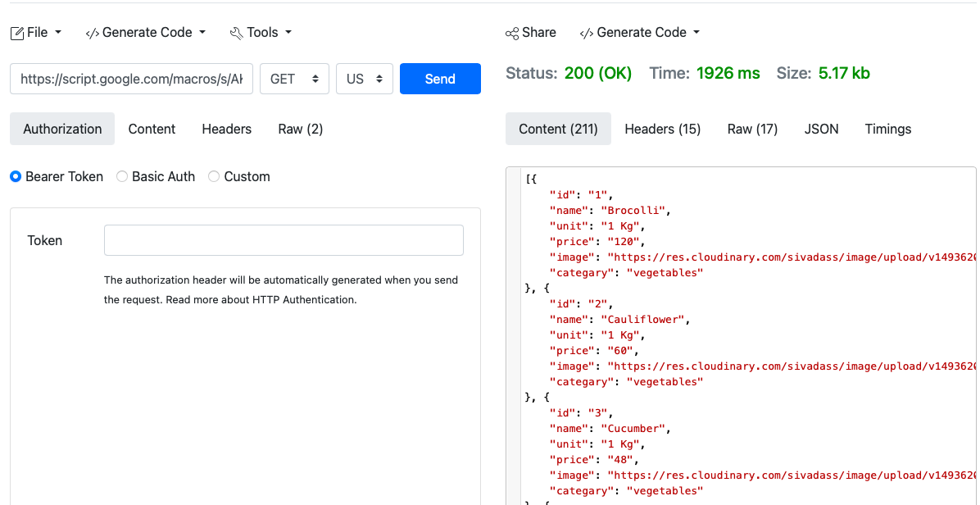980x505 pixels.
Task: Open the request Content tab
Action: pyautogui.click(x=152, y=129)
